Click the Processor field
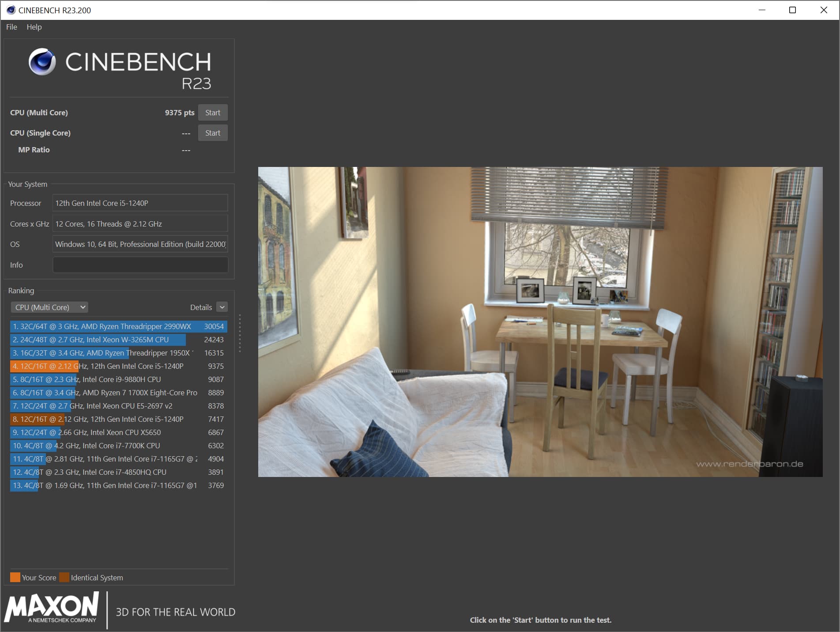 point(140,203)
